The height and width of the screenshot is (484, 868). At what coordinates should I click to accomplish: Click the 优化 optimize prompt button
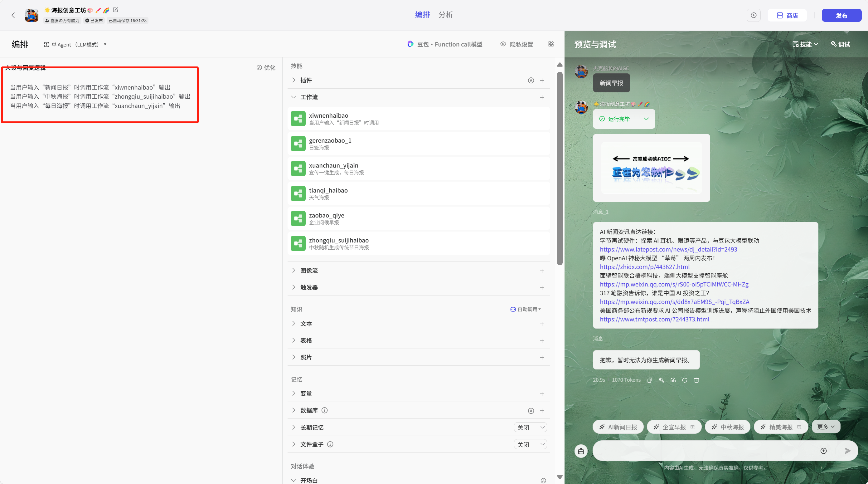click(x=266, y=67)
